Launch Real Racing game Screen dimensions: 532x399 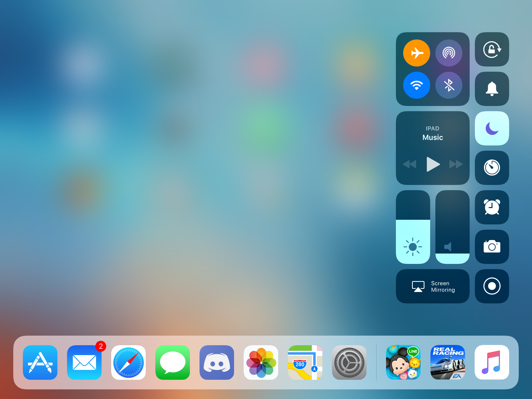(x=447, y=362)
